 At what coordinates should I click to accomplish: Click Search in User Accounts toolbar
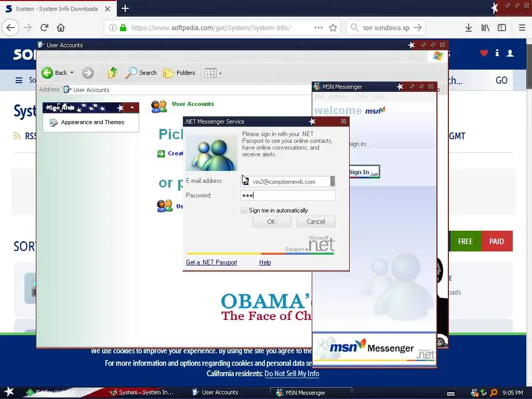pyautogui.click(x=141, y=73)
